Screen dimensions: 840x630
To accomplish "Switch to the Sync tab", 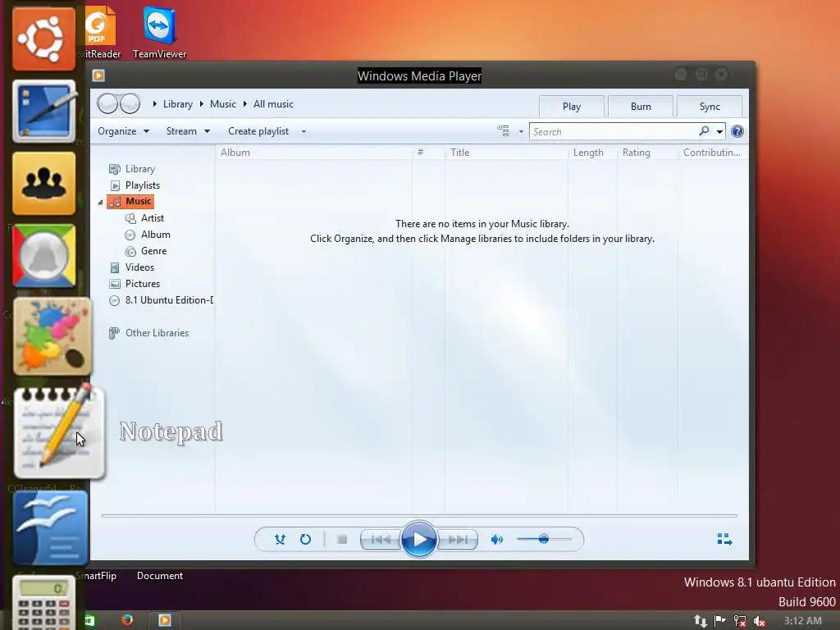I will coord(710,106).
